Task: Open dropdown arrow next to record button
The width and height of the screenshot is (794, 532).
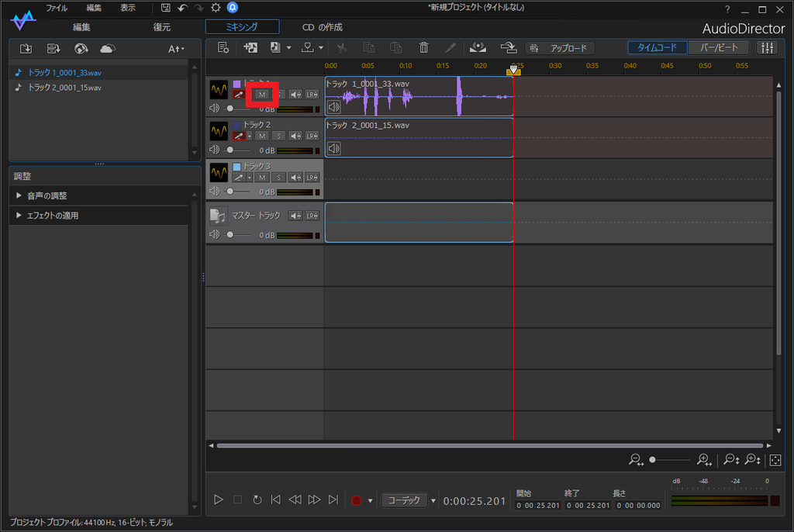Action: (x=370, y=500)
